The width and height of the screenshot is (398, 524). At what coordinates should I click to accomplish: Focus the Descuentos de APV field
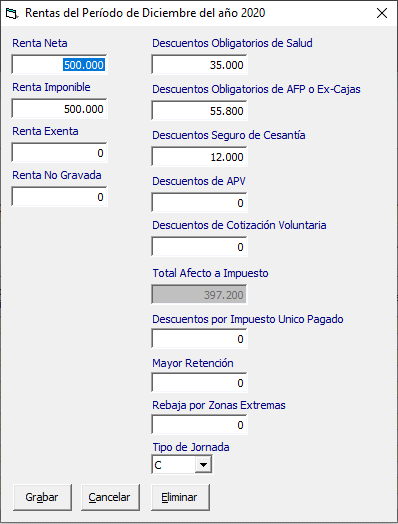tap(199, 203)
